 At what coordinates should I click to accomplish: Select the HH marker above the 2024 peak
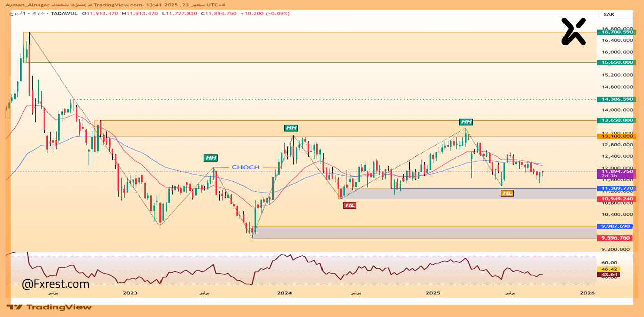pyautogui.click(x=290, y=128)
